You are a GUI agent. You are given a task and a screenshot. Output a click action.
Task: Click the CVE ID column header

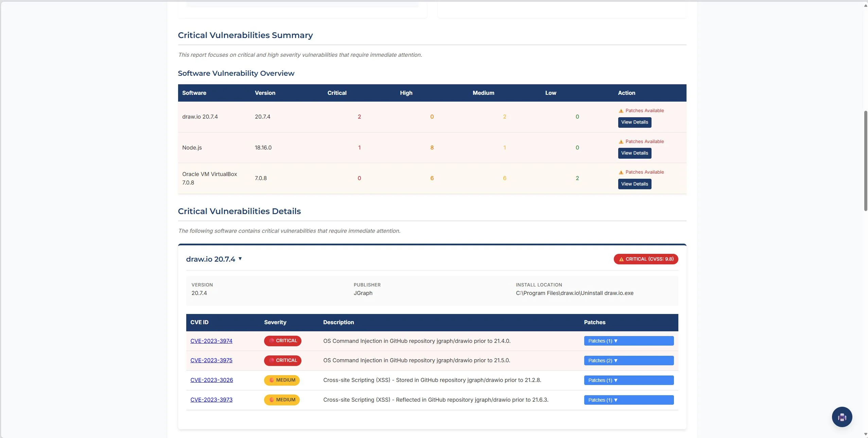coord(199,322)
